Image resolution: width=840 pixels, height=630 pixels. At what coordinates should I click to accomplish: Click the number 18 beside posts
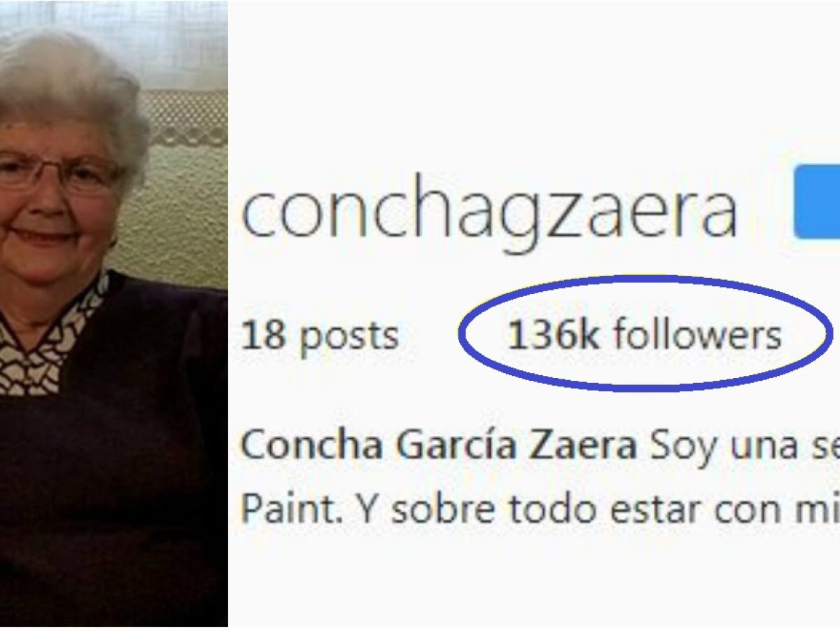coord(263,336)
